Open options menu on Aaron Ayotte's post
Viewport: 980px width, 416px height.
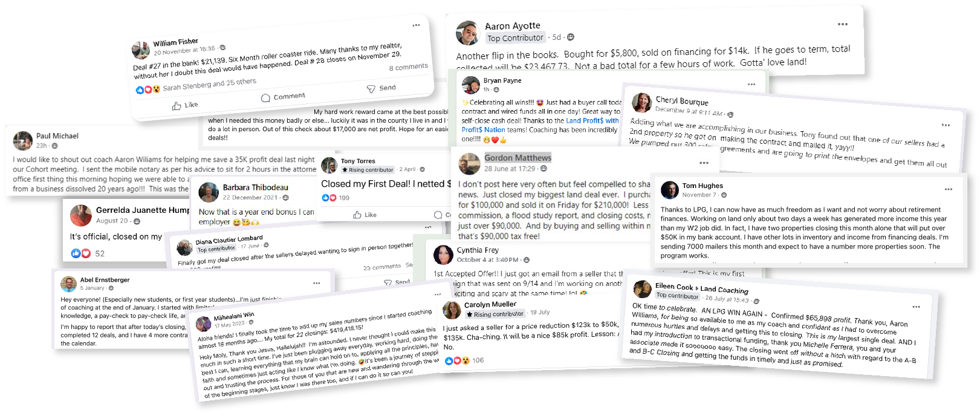(x=842, y=24)
